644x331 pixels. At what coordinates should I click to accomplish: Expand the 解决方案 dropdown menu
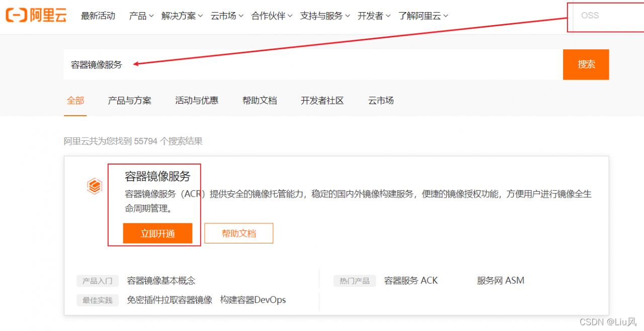[x=182, y=16]
